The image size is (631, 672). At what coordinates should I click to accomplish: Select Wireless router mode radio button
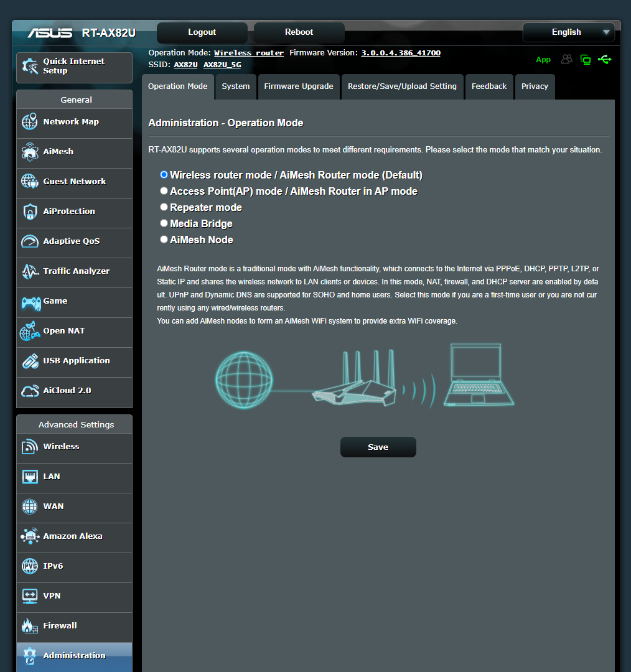(x=164, y=175)
